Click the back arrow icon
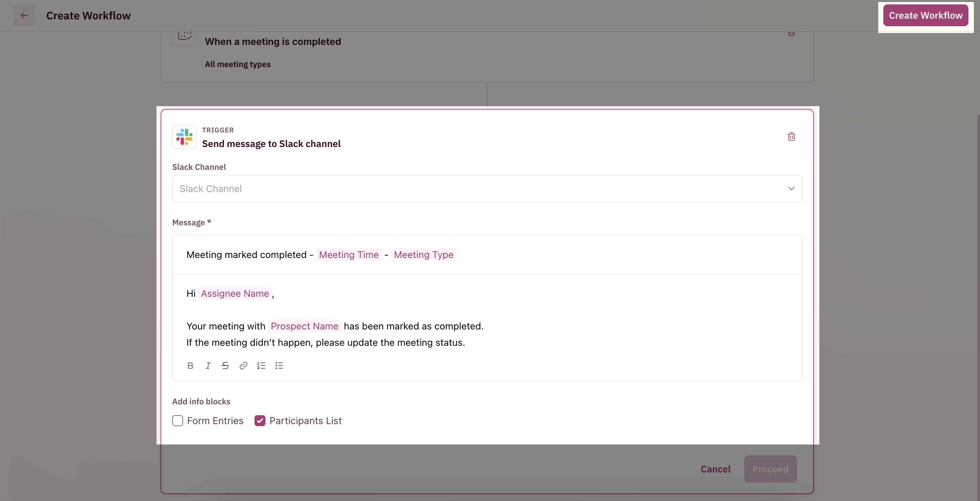 [24, 15]
